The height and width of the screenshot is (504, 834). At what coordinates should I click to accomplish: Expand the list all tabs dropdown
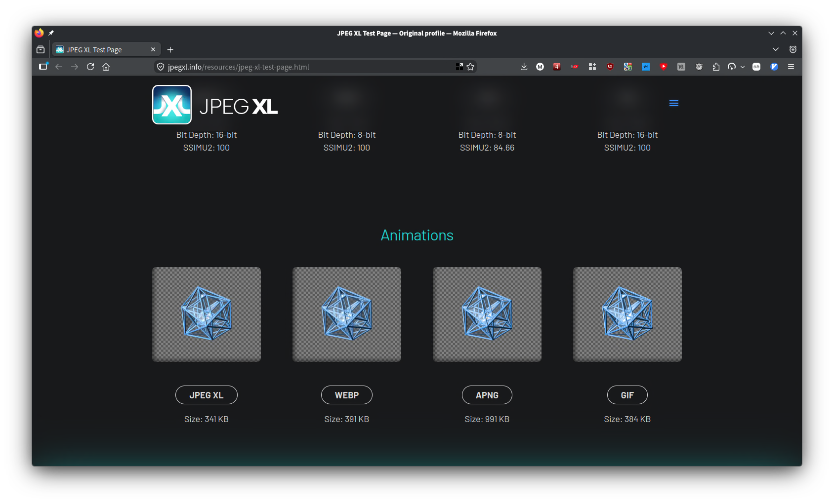[776, 49]
